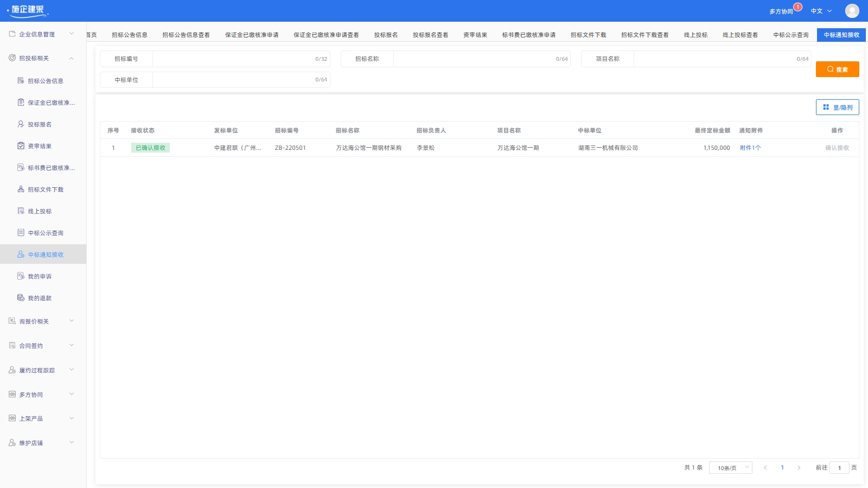868x488 pixels.
Task: Go to next page arrow in pagination
Action: click(x=799, y=467)
